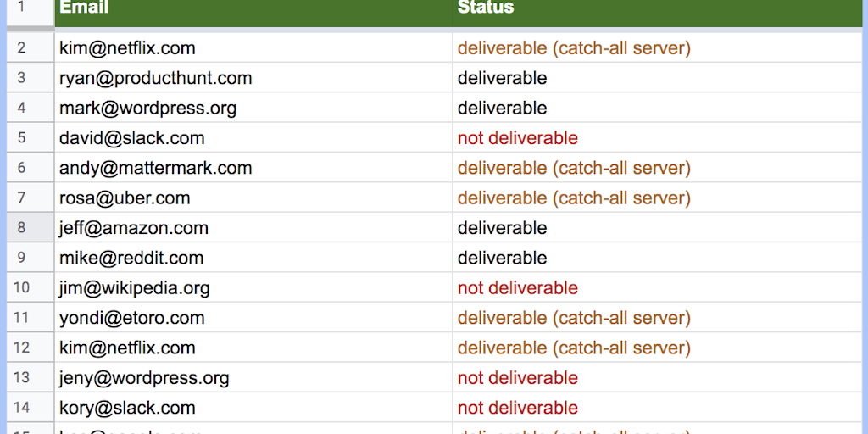Screen dimensions: 868x434
Task: Select the rosa@uber.com email cell
Action: [x=253, y=198]
